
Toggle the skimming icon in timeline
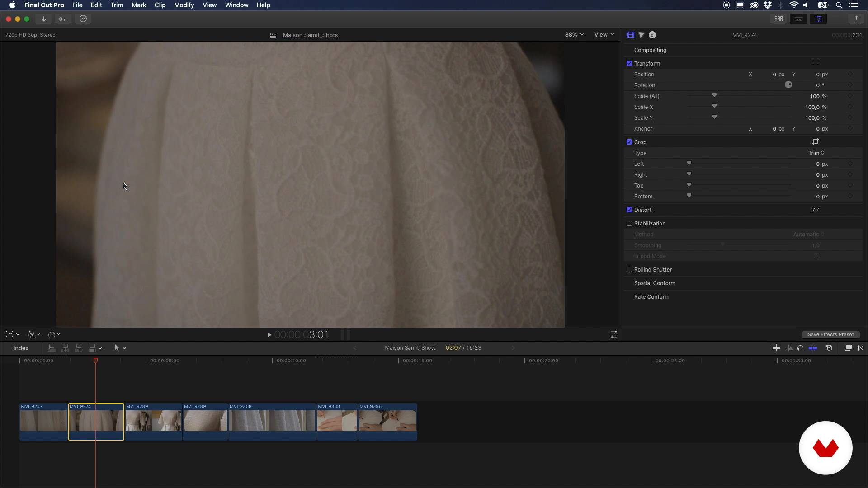[776, 348]
